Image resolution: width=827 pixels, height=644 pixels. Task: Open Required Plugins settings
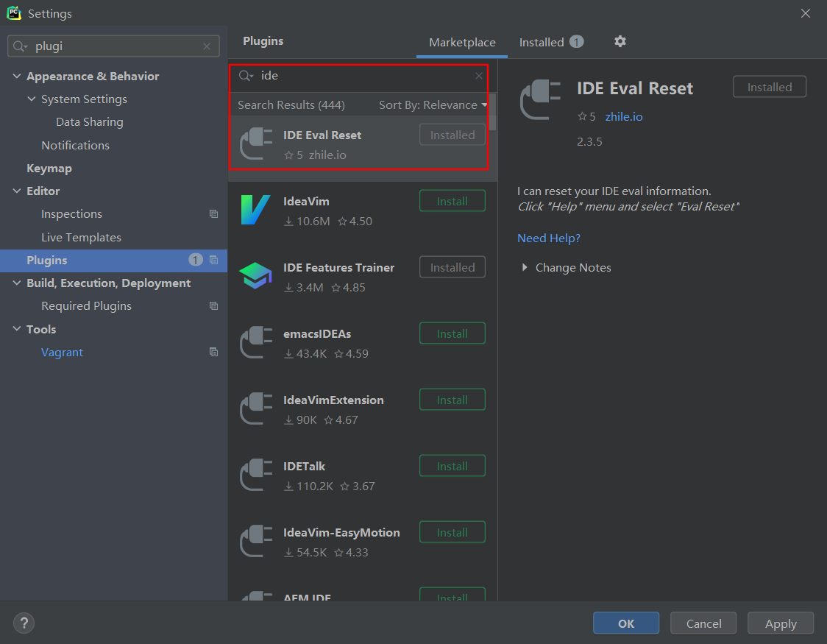(87, 306)
